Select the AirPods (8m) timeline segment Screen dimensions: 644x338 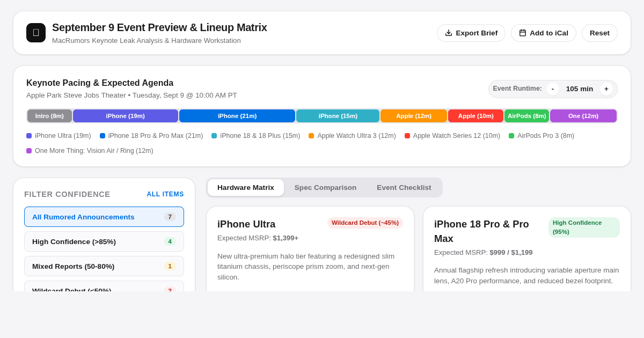(x=527, y=116)
